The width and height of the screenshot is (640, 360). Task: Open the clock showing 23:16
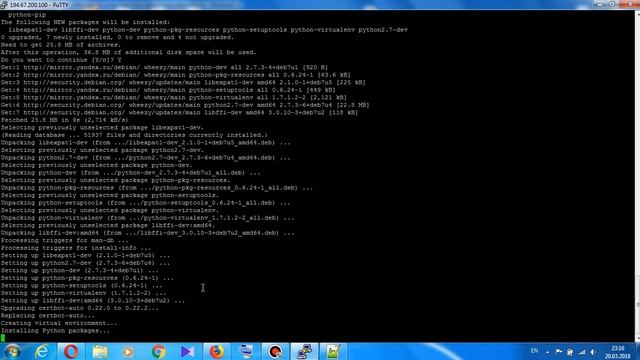[x=618, y=352]
